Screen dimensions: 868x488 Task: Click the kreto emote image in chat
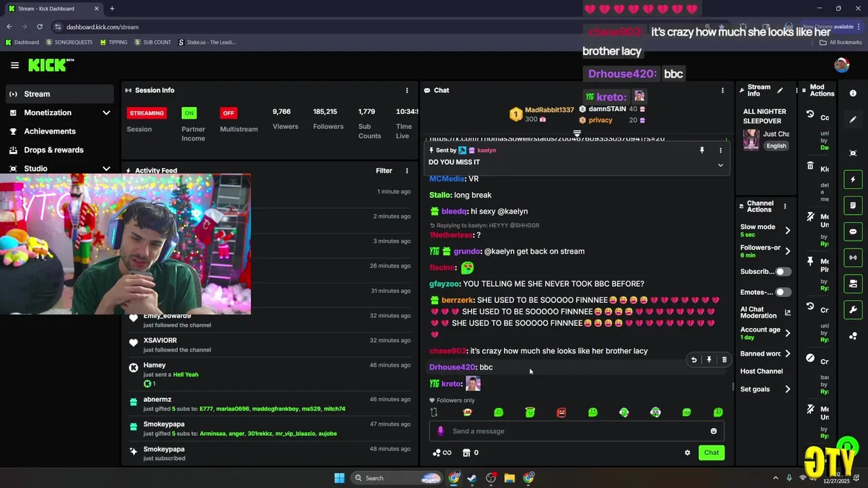click(x=473, y=384)
